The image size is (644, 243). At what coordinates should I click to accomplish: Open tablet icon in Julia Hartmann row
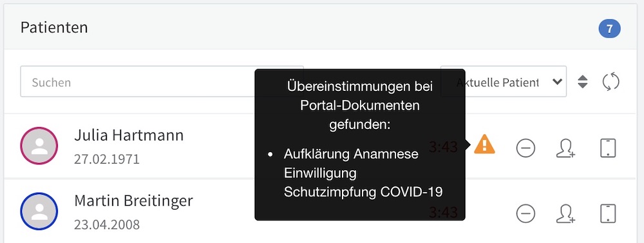[608, 148]
